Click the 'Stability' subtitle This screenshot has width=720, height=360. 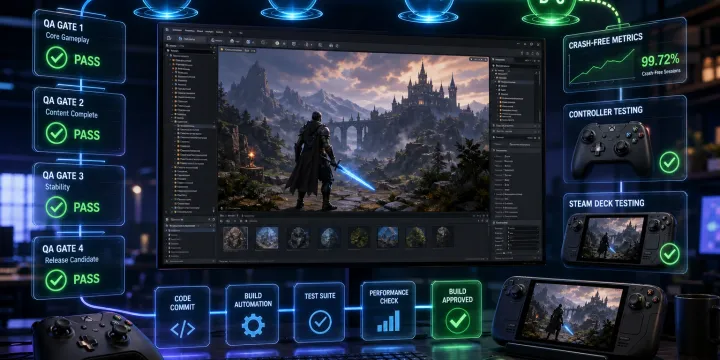[x=57, y=187]
